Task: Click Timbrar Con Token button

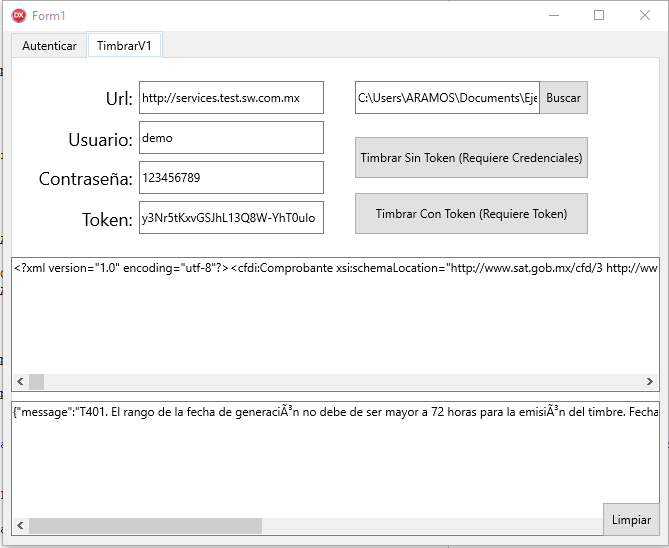Action: (x=471, y=214)
